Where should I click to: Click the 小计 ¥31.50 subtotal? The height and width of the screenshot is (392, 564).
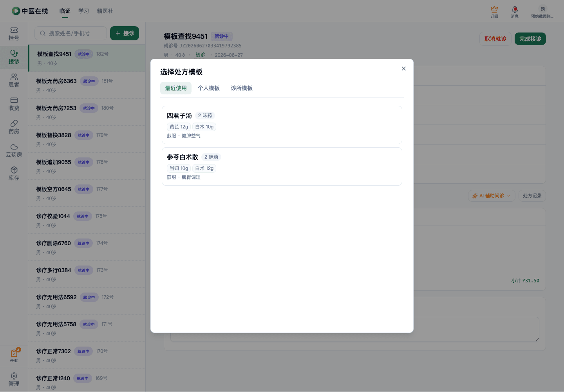[x=525, y=281]
